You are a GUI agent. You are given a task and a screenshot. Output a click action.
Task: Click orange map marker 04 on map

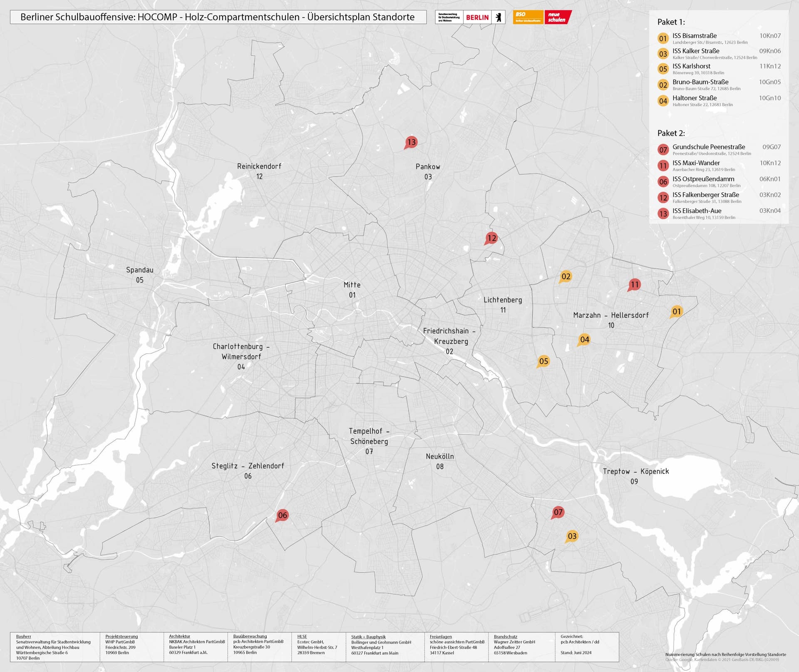click(584, 340)
